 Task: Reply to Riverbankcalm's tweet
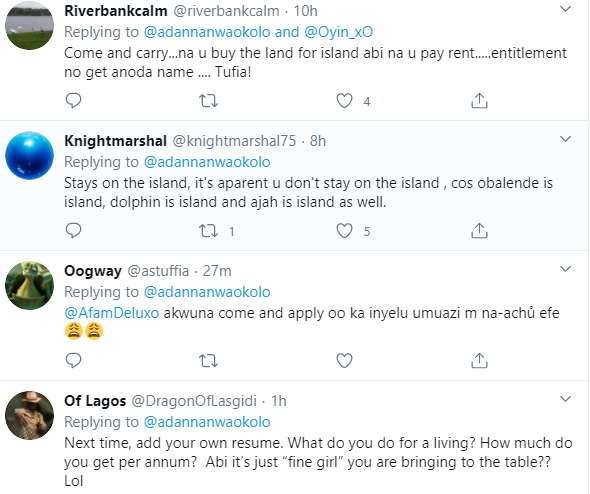73,100
